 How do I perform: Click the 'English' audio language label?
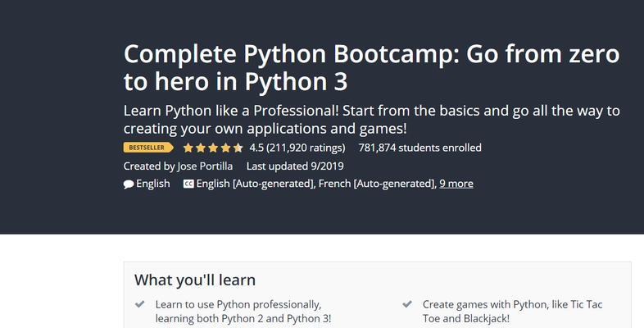click(152, 184)
